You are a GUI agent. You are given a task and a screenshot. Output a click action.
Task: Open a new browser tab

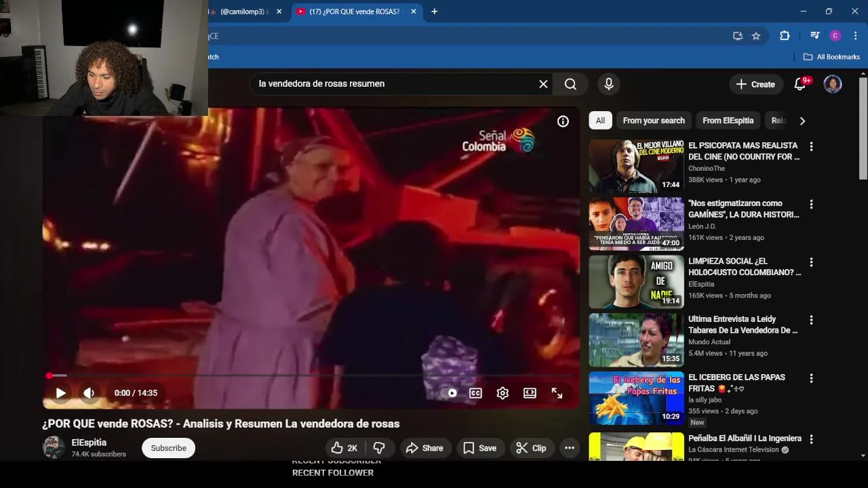(x=434, y=12)
